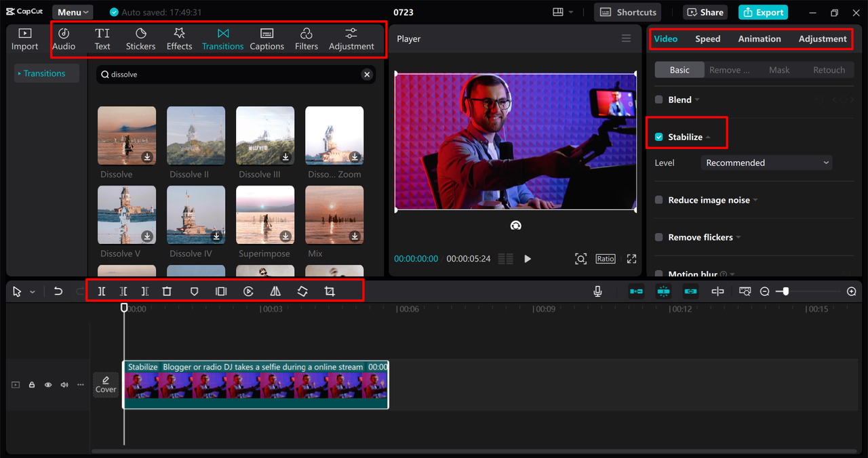The image size is (868, 458).
Task: Select the Retouch sub-tab
Action: [x=829, y=70]
